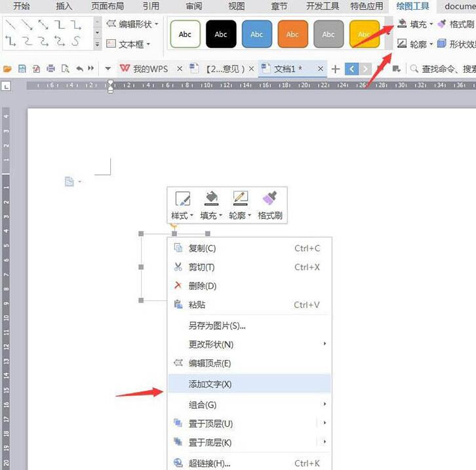Pick the orange Abc shape style swatch

293,34
